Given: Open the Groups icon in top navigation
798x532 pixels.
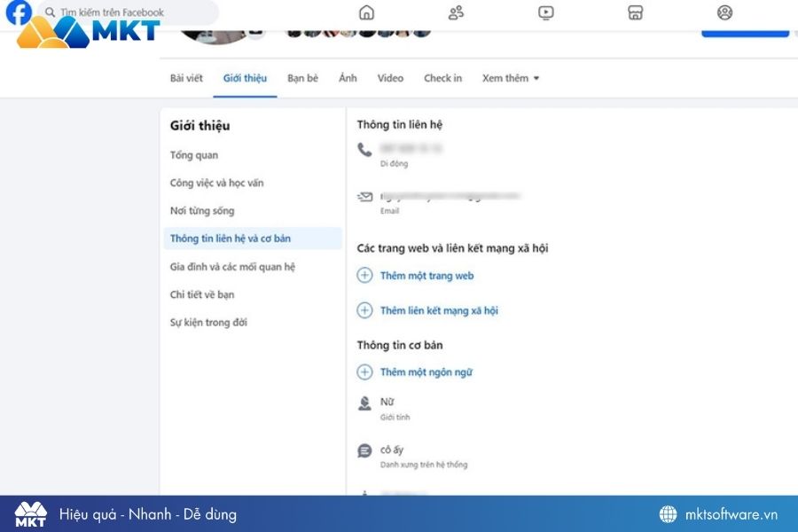Looking at the screenshot, I should point(724,12).
